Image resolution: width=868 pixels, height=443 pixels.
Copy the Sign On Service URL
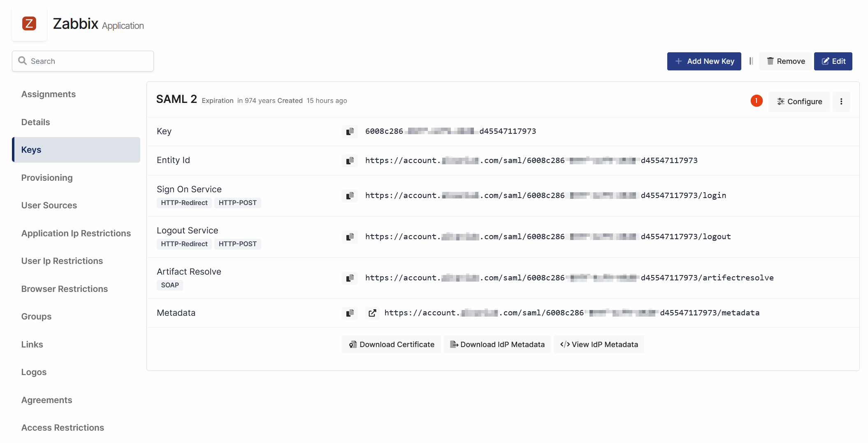(350, 196)
